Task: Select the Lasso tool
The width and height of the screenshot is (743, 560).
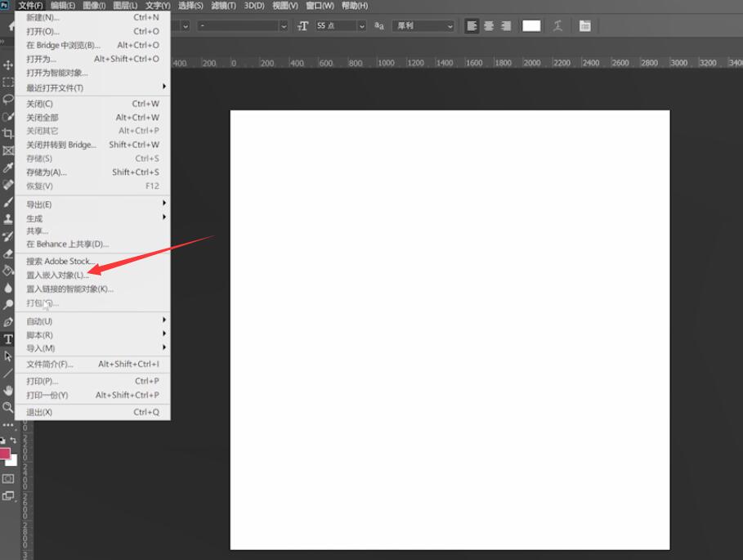Action: [8, 99]
